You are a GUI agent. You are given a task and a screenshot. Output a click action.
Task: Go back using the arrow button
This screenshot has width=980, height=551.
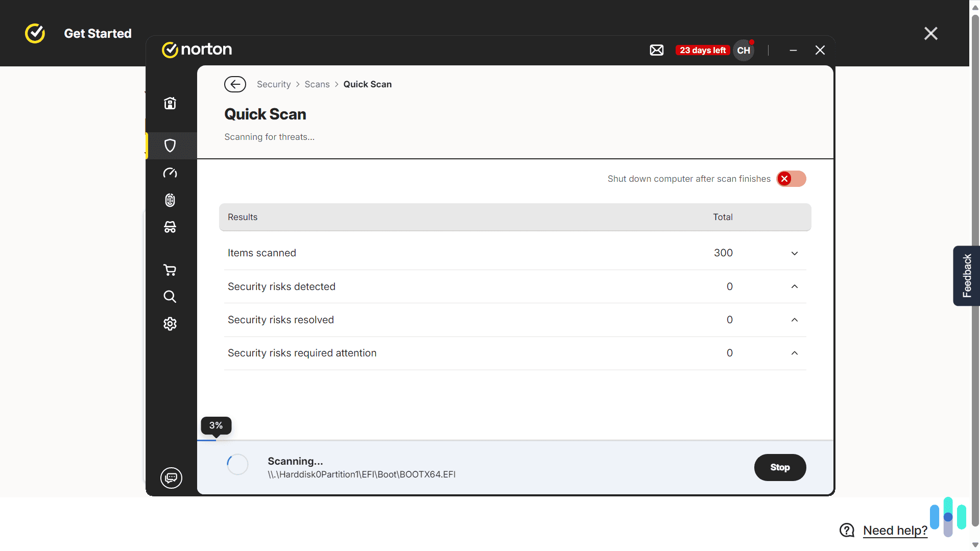(x=235, y=84)
